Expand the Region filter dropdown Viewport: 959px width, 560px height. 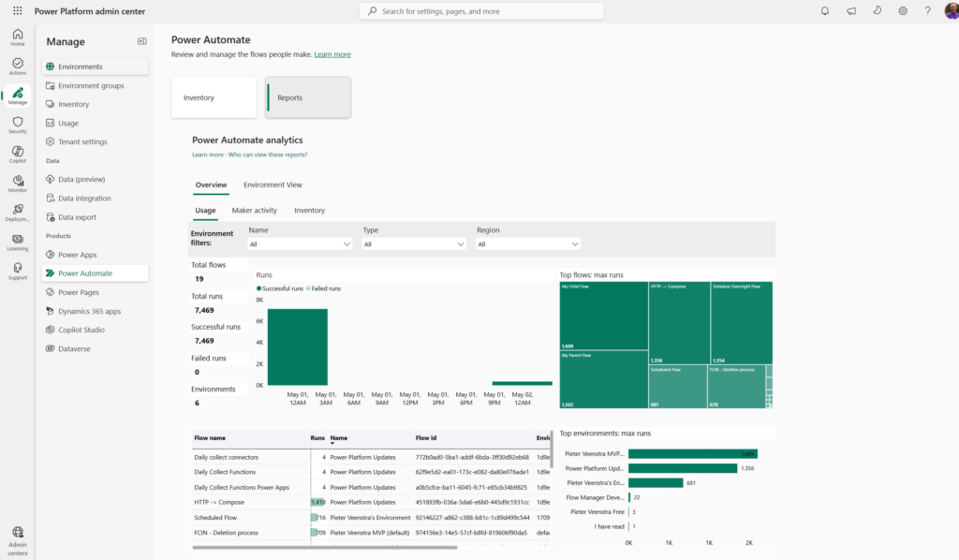[x=528, y=243]
